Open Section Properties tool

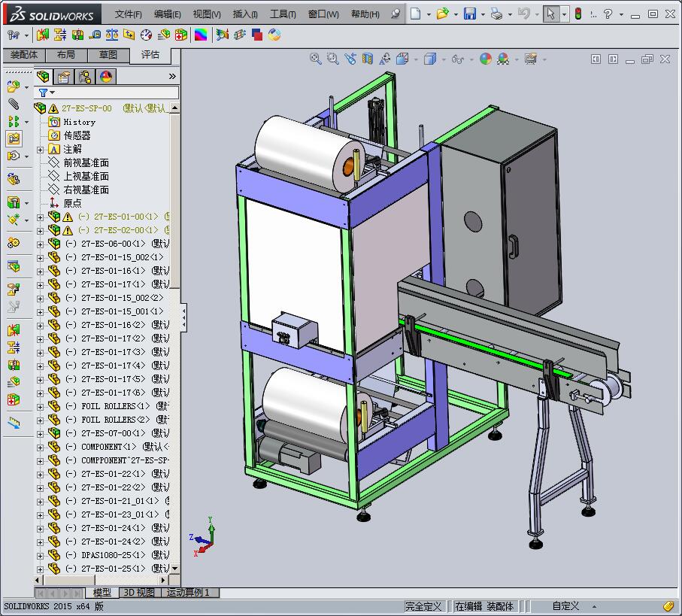129,35
